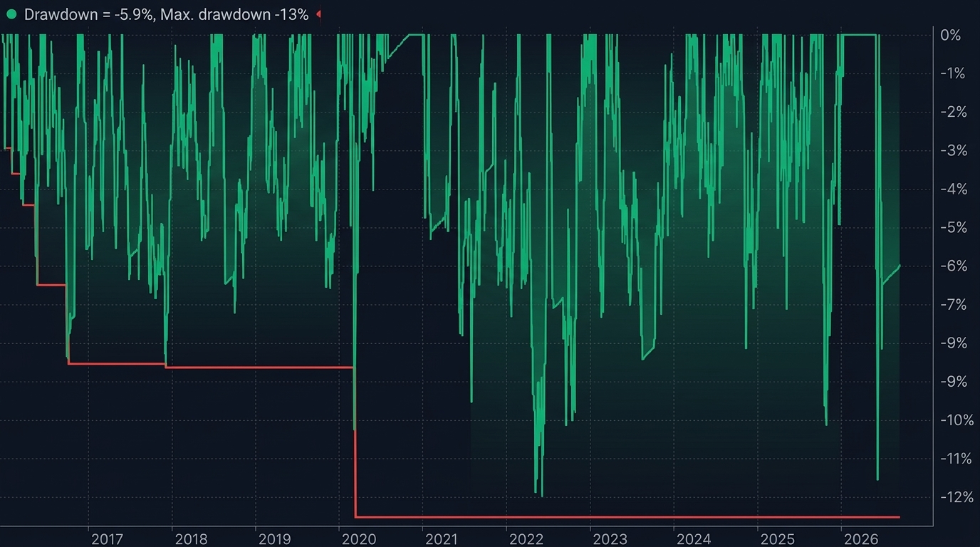This screenshot has width=980, height=547.
Task: Click the 0% label on price scale
Action: pyautogui.click(x=951, y=35)
